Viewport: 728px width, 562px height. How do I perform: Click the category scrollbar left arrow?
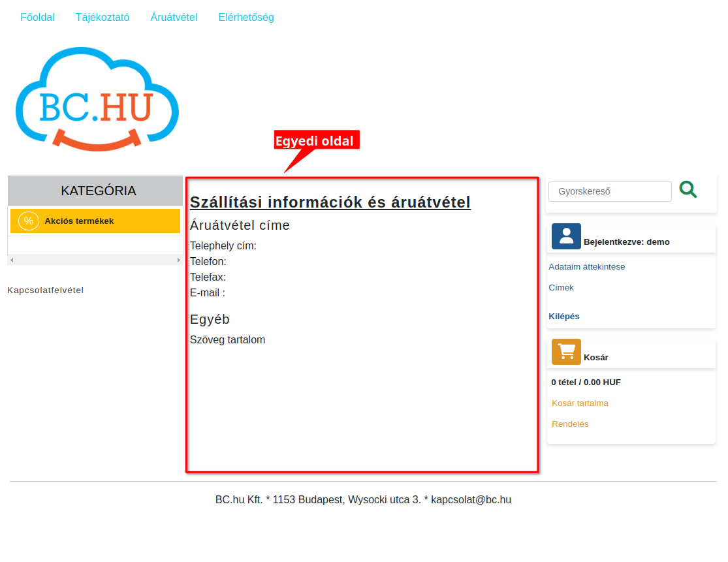pyautogui.click(x=12, y=260)
